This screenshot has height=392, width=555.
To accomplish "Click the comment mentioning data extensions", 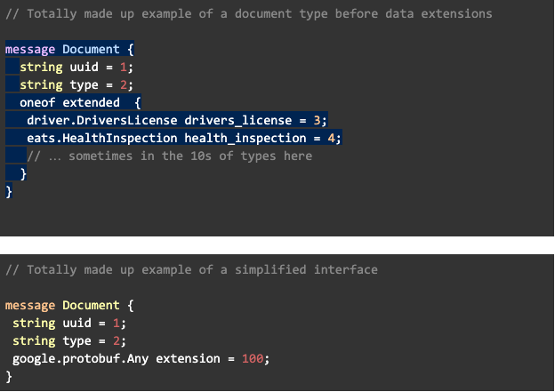I will pos(248,14).
